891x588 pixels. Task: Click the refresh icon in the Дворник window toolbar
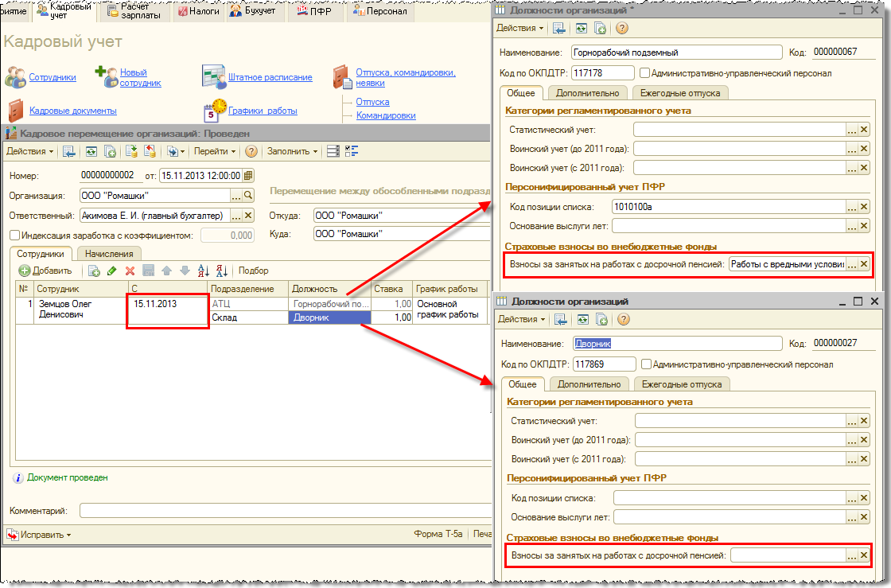582,319
